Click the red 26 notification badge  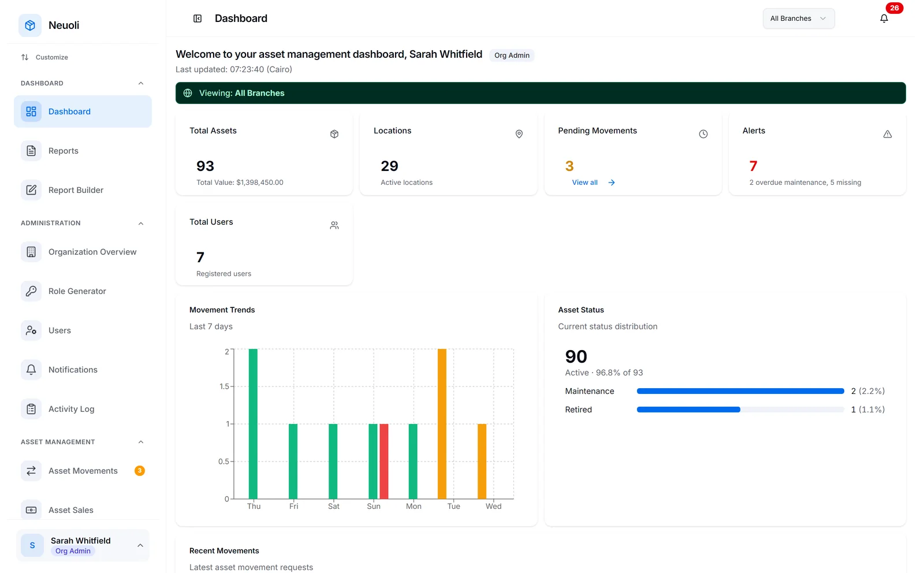click(x=895, y=8)
